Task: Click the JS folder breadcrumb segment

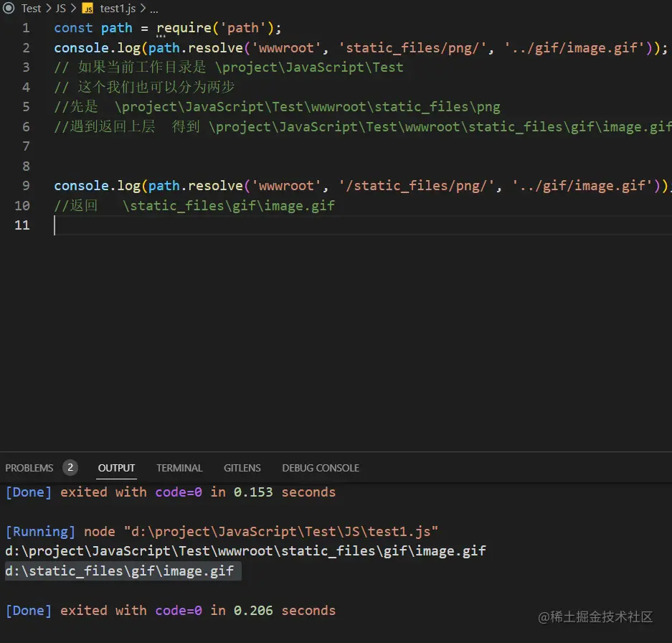Action: click(x=61, y=8)
